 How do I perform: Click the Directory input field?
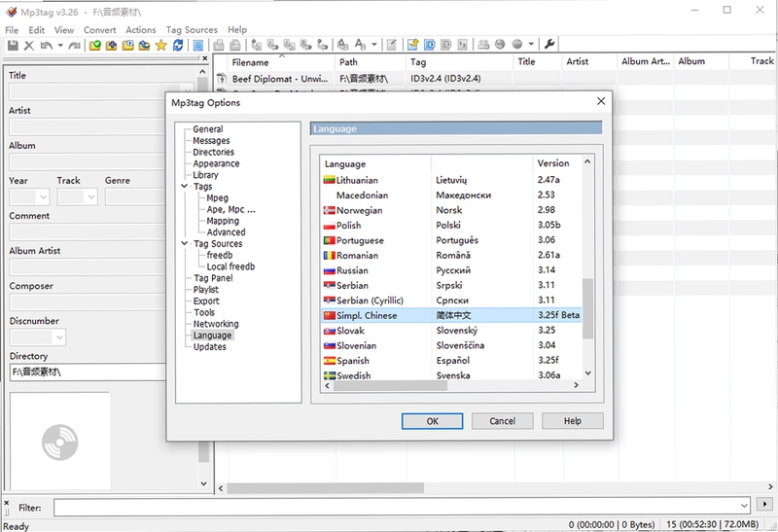[x=88, y=372]
